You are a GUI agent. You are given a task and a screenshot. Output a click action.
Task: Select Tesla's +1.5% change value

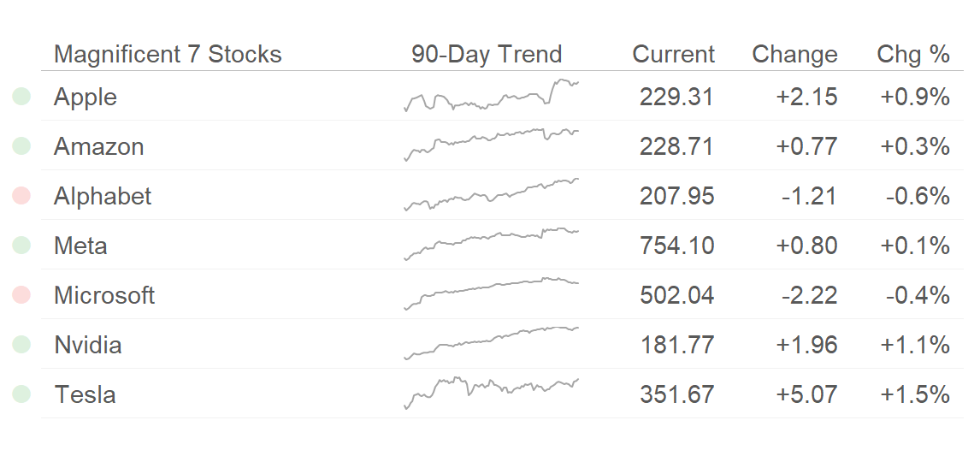(x=915, y=394)
